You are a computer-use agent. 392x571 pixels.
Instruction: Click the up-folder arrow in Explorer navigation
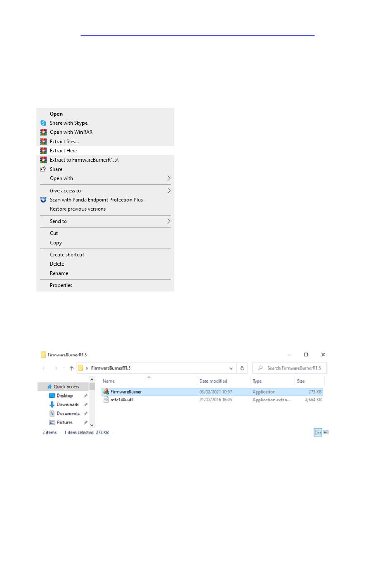(x=72, y=368)
